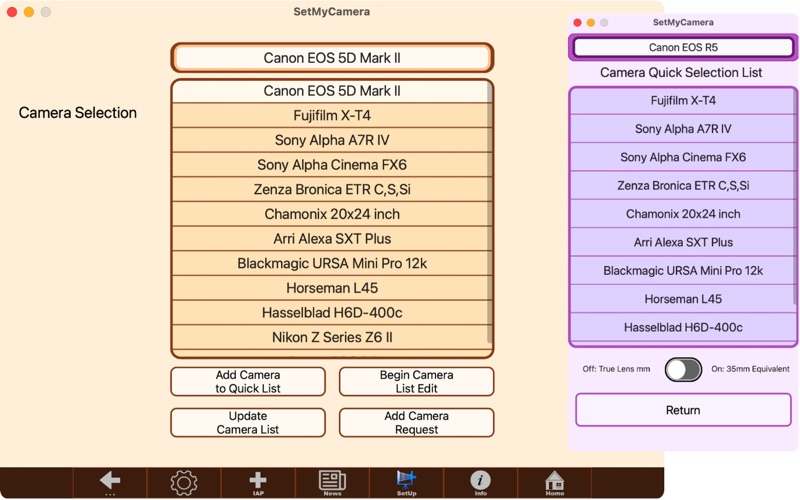Image resolution: width=800 pixels, height=500 pixels.
Task: Pick Hasselblad H6D-400c in Quick Selection List
Action: coord(682,327)
